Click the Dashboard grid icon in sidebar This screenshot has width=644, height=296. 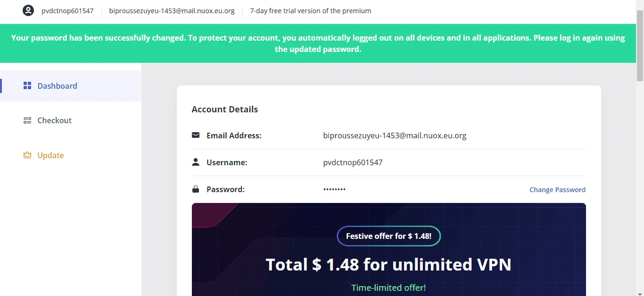pyautogui.click(x=27, y=86)
